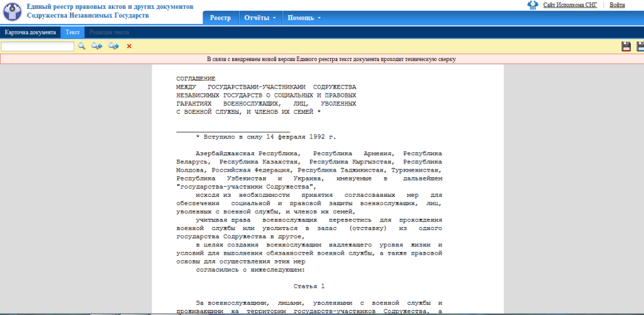
Task: Click the find next match icon
Action: pyautogui.click(x=114, y=46)
